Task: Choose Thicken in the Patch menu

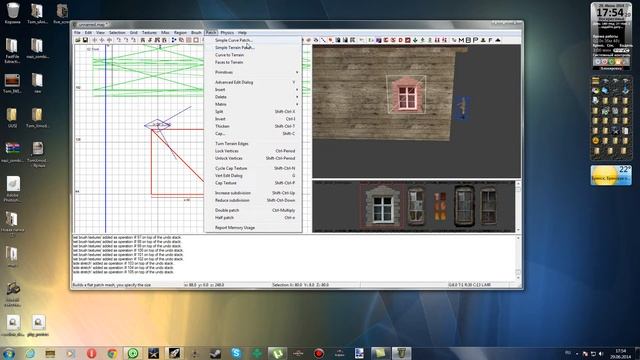Action: pos(253,126)
